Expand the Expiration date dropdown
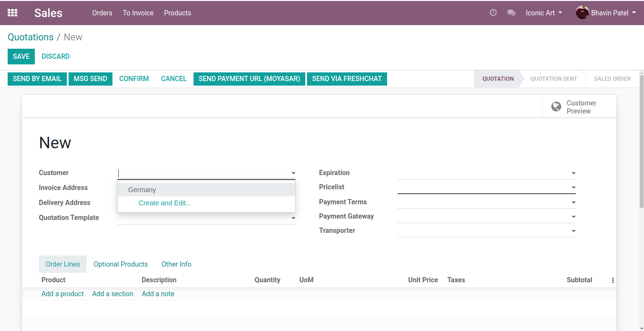 point(573,173)
